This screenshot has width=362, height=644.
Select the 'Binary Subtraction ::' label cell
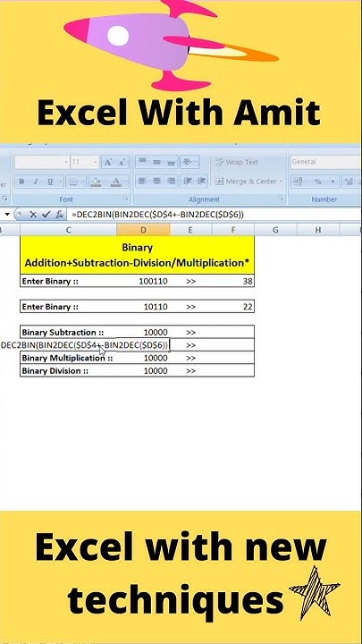69,332
